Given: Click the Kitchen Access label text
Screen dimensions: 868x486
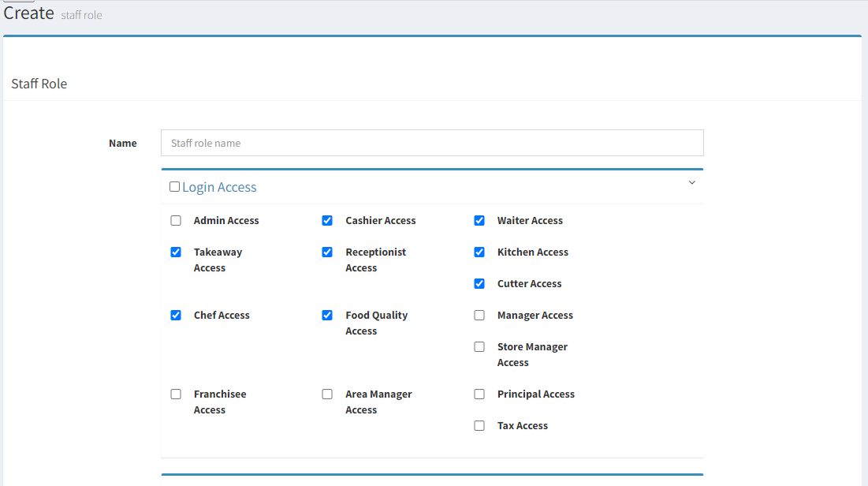Looking at the screenshot, I should coord(532,252).
